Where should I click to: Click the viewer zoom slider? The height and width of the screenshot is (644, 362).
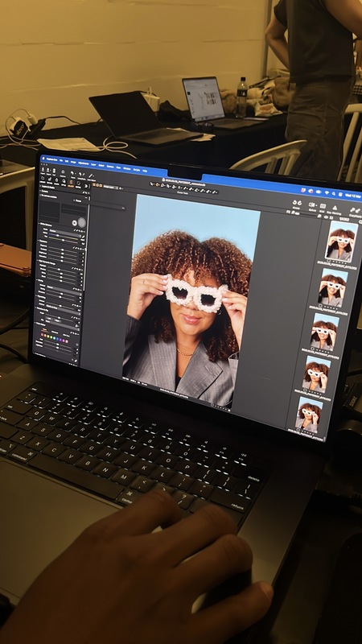coord(308,214)
